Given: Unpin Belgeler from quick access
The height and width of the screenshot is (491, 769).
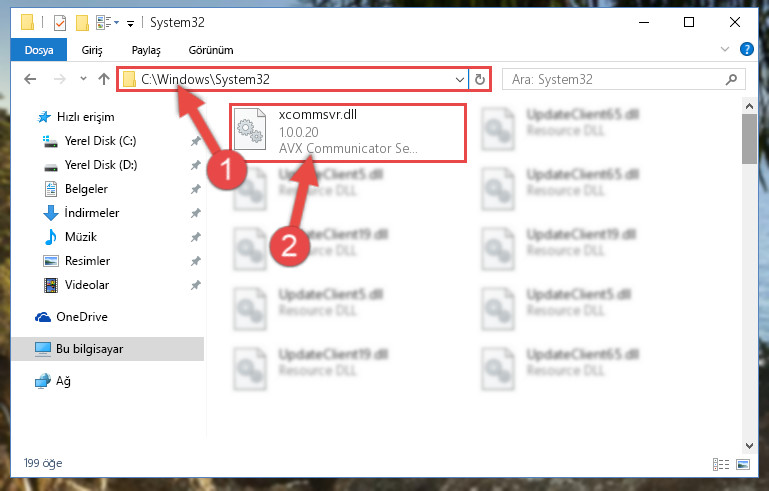Looking at the screenshot, I should pos(196,189).
